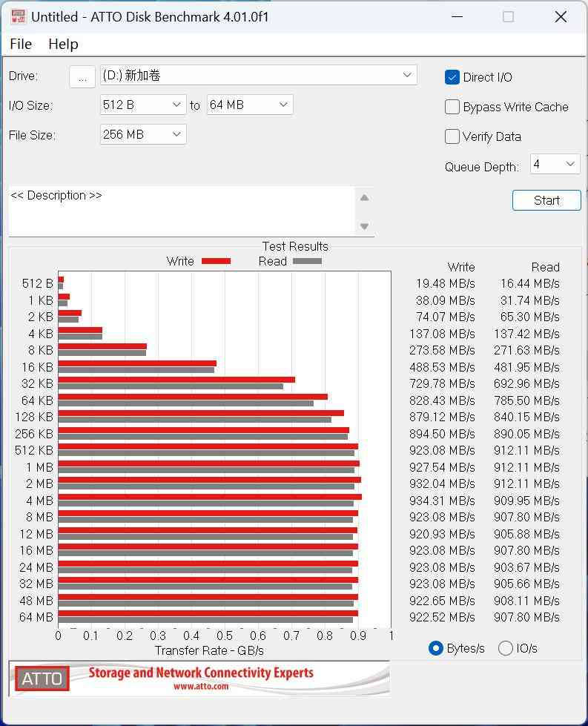Click the ATTO logo in the banner
This screenshot has height=726, width=588.
coord(42,679)
